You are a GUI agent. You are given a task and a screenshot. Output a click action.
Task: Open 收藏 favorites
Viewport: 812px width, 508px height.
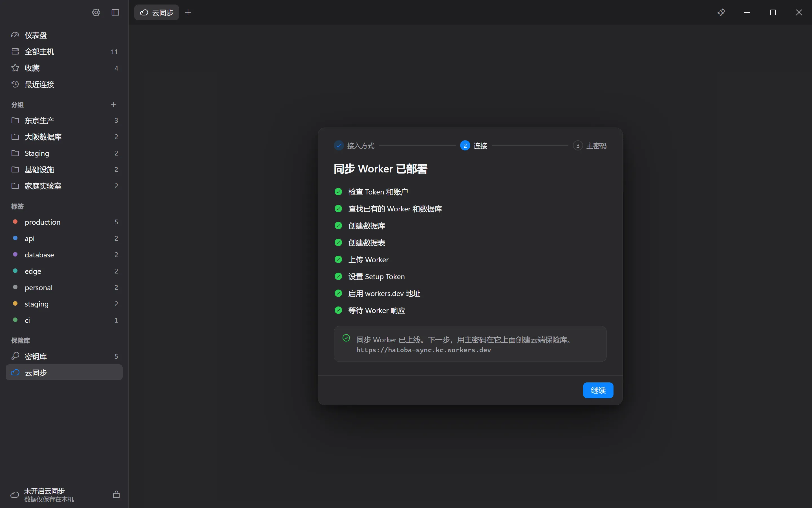click(x=64, y=68)
